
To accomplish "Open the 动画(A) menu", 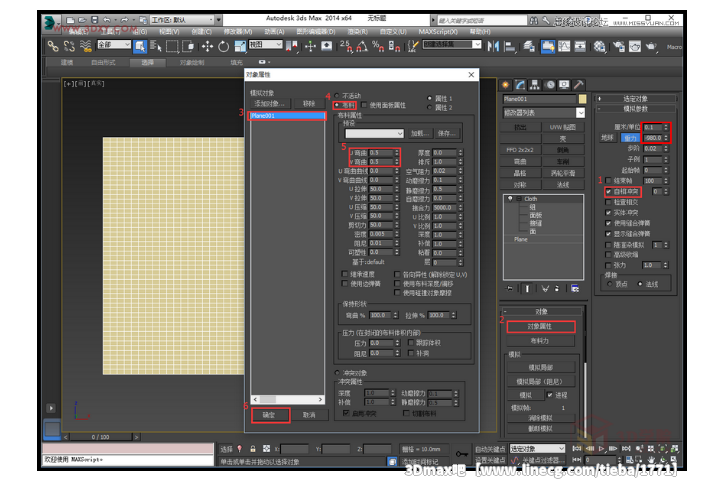I will pyautogui.click(x=274, y=32).
